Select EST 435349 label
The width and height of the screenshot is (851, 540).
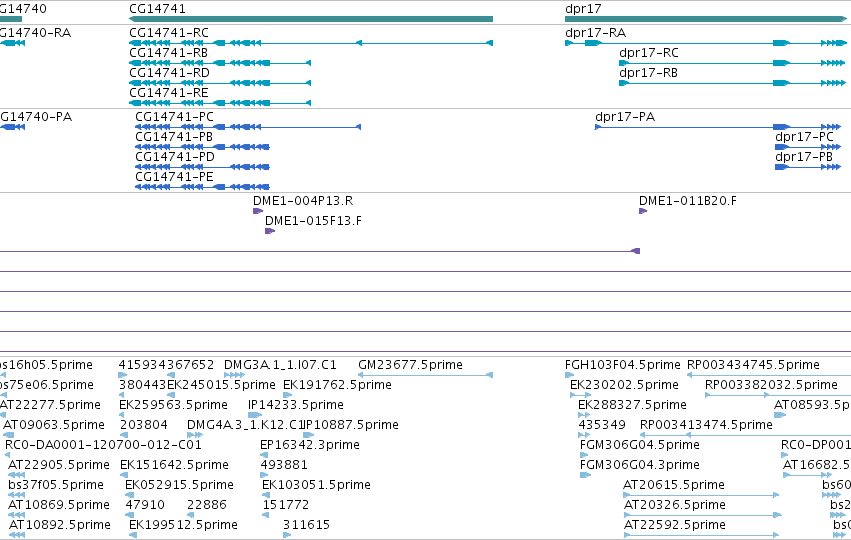602,425
